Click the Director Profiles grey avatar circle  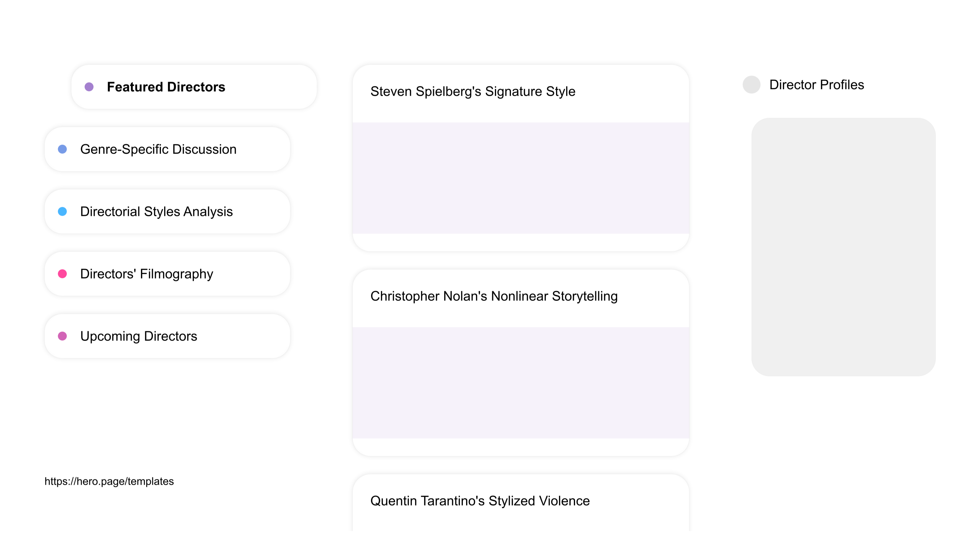pos(752,85)
